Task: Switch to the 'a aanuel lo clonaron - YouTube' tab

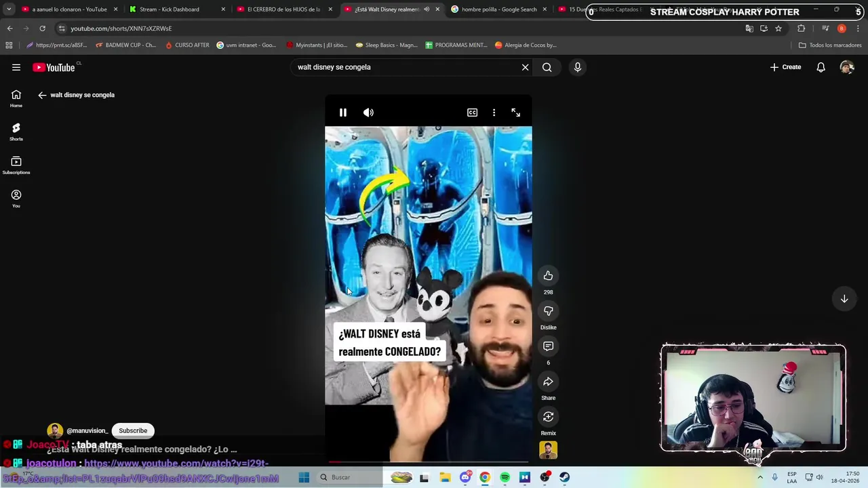Action: (68, 9)
